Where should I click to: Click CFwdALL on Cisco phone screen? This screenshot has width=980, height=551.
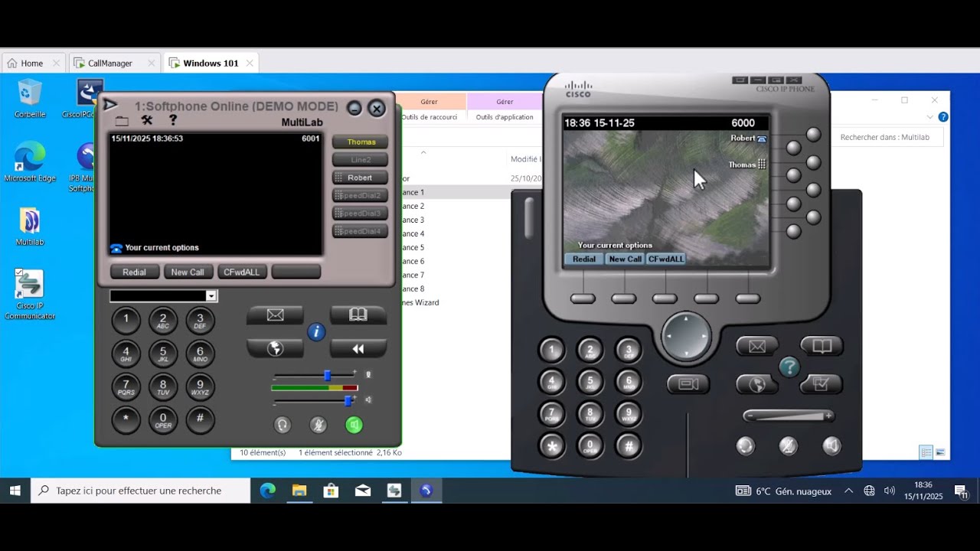click(666, 259)
